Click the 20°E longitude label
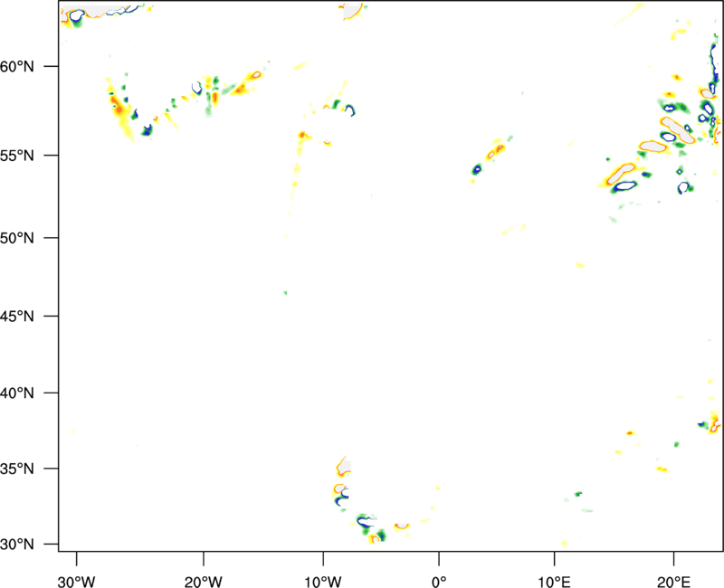This screenshot has width=724, height=588. 673,582
